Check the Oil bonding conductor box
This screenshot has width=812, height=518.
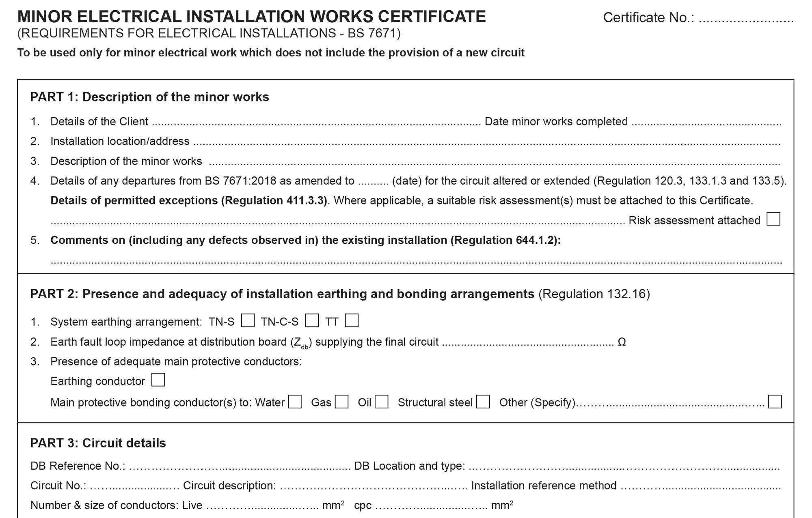[381, 402]
